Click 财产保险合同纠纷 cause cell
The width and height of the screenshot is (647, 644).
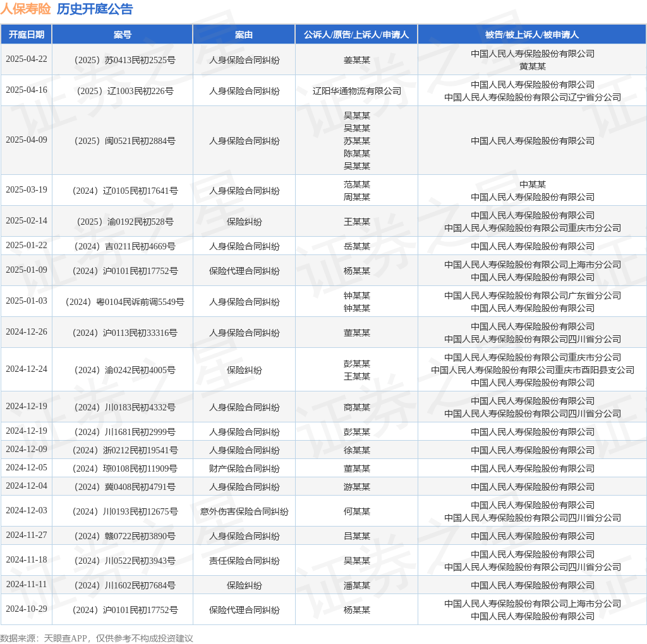coord(245,468)
